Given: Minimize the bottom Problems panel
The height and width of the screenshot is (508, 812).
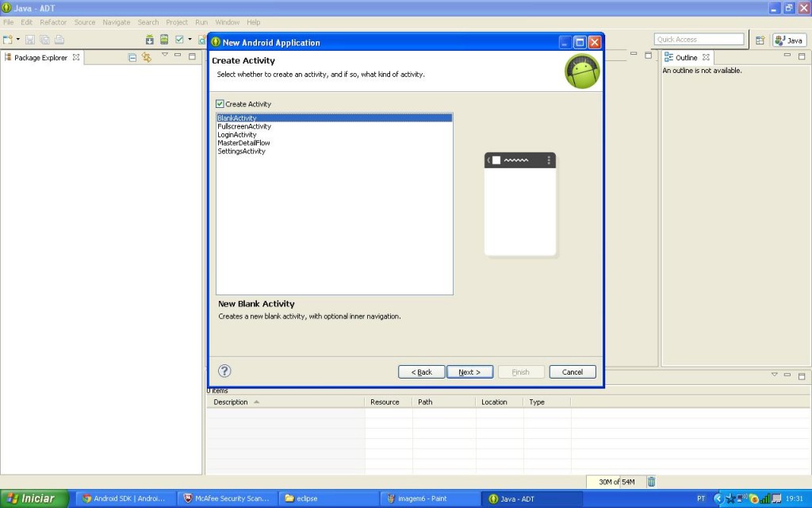Looking at the screenshot, I should coord(787,375).
